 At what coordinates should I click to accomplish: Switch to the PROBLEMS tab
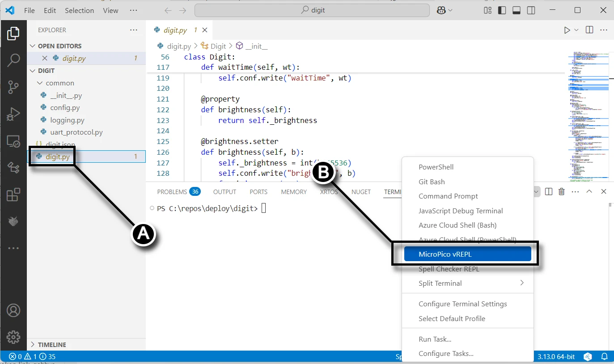coord(178,191)
